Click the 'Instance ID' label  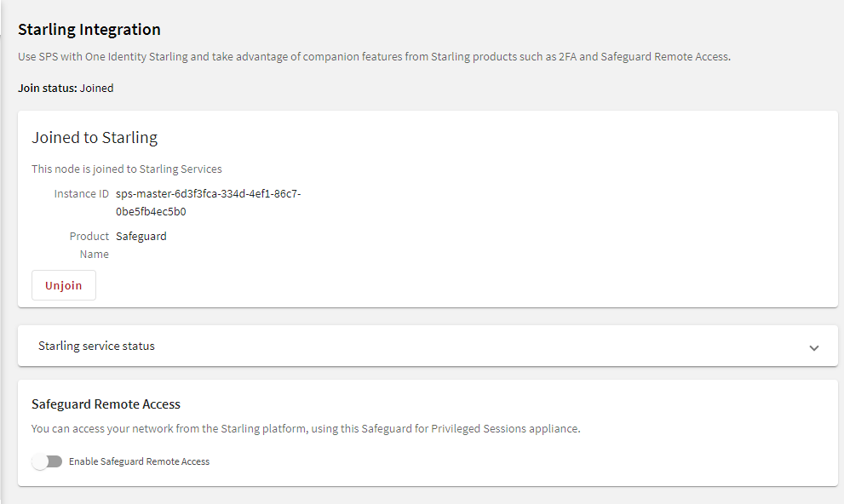point(81,193)
